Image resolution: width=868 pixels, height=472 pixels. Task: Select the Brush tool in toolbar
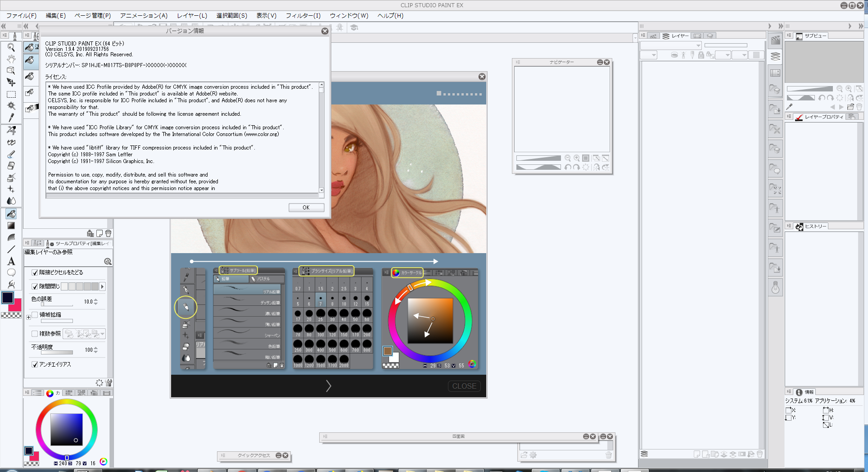click(11, 154)
